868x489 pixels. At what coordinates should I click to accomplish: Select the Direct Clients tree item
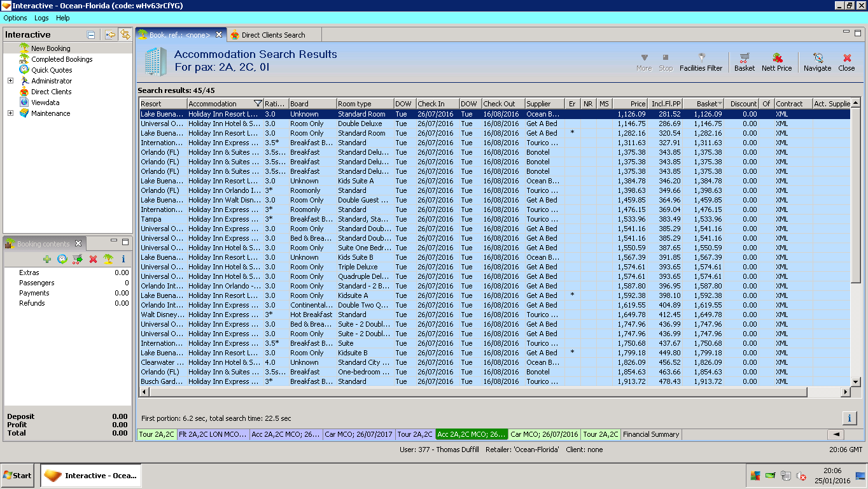52,92
